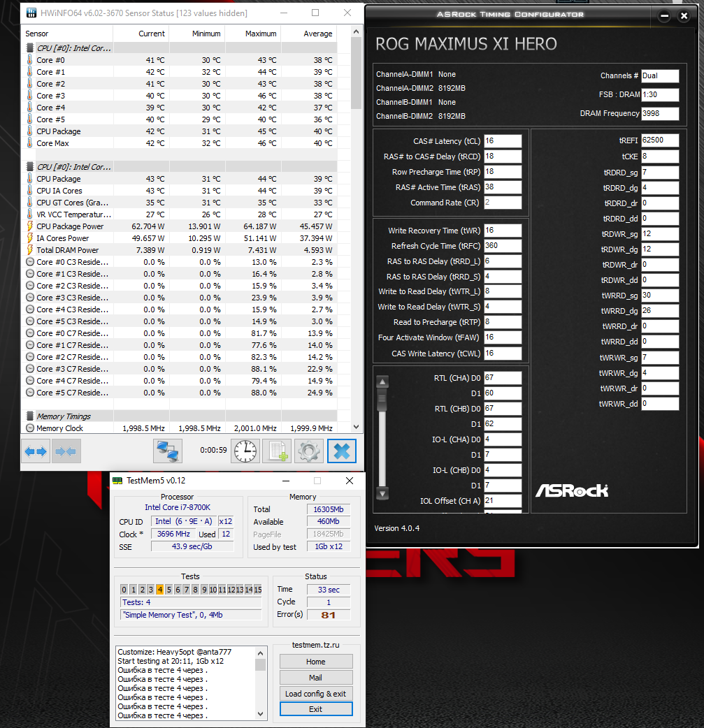Viewport: 704px width, 728px height.
Task: Reset the HWiNFO clock timer icon
Action: [x=245, y=451]
